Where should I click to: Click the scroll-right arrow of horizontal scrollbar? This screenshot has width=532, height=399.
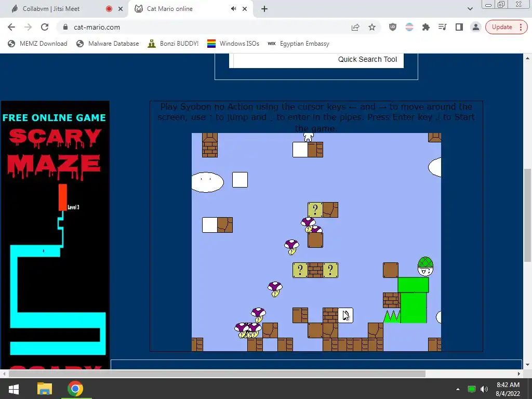(519, 374)
